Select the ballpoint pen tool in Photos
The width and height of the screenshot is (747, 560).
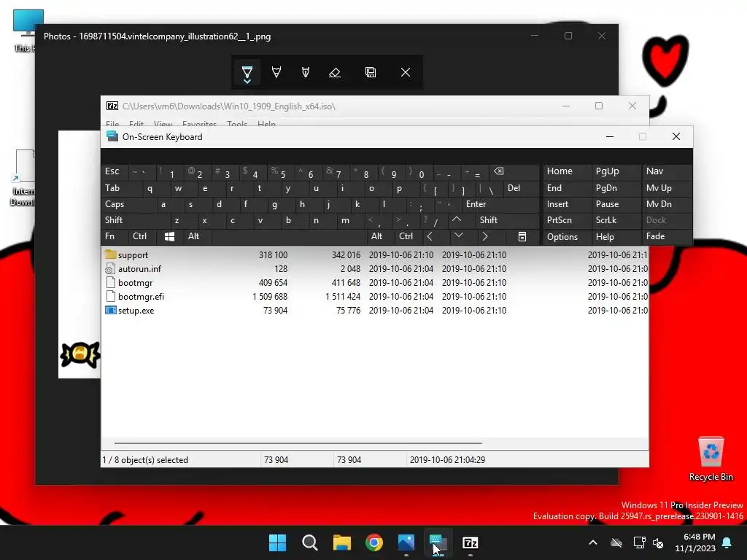(x=247, y=72)
